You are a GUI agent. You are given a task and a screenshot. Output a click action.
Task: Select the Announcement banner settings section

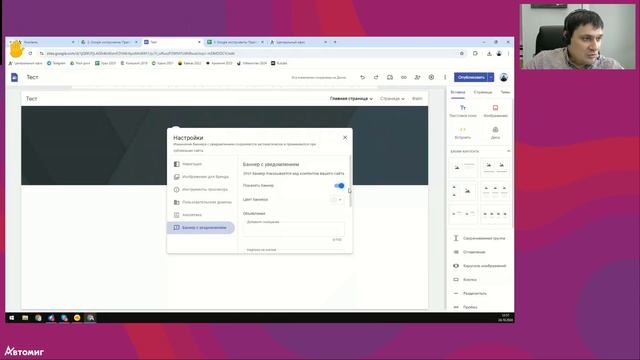[201, 227]
